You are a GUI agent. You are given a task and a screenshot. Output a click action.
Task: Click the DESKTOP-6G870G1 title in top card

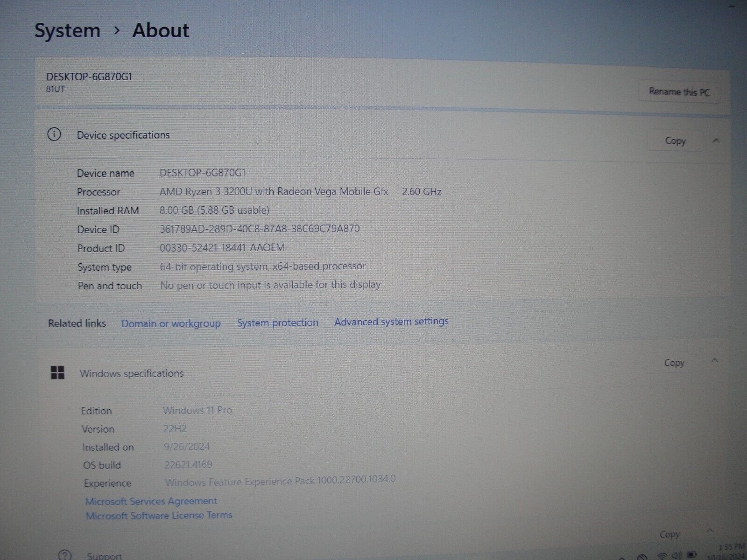(89, 77)
